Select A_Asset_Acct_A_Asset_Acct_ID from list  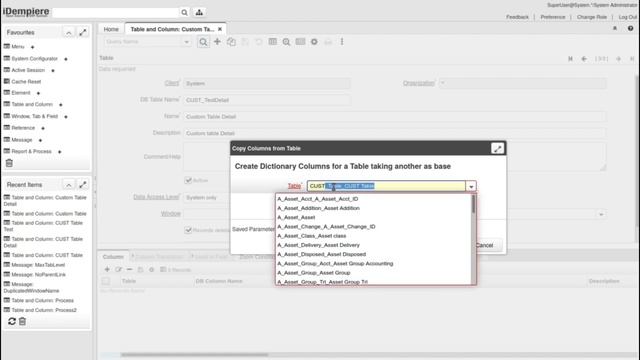(318, 199)
